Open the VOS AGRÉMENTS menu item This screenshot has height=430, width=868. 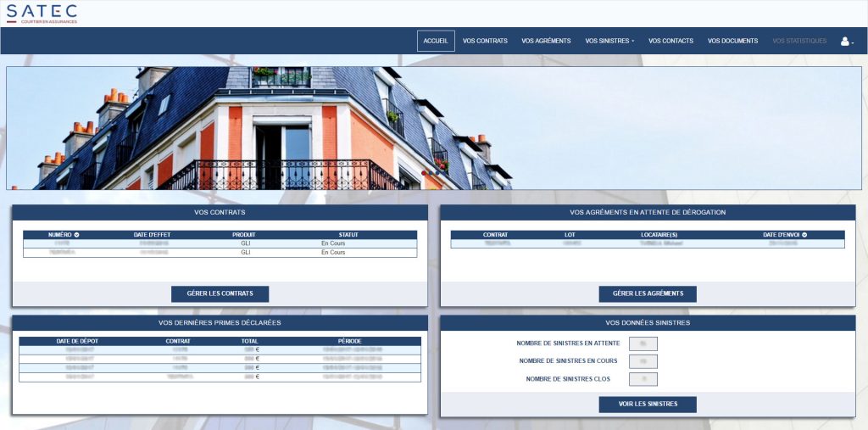(546, 41)
